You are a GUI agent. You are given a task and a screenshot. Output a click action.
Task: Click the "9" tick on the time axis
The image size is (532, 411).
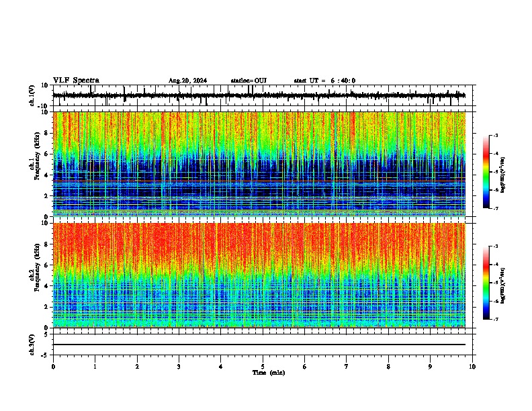click(x=430, y=367)
